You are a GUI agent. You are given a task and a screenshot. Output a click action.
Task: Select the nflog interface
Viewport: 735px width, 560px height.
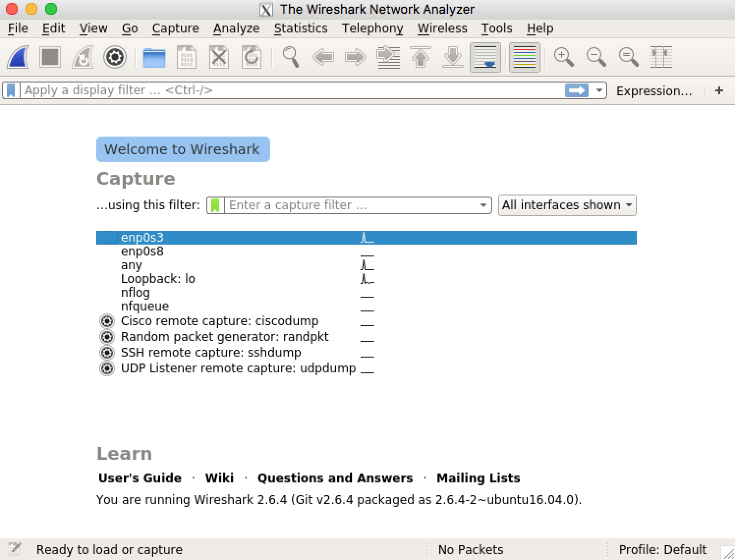367,293
